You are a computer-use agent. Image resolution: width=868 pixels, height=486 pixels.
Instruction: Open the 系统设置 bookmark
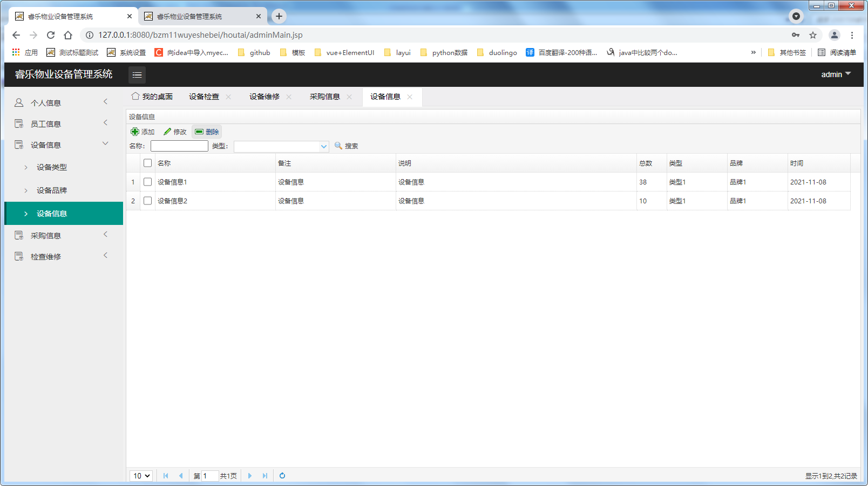click(x=126, y=52)
